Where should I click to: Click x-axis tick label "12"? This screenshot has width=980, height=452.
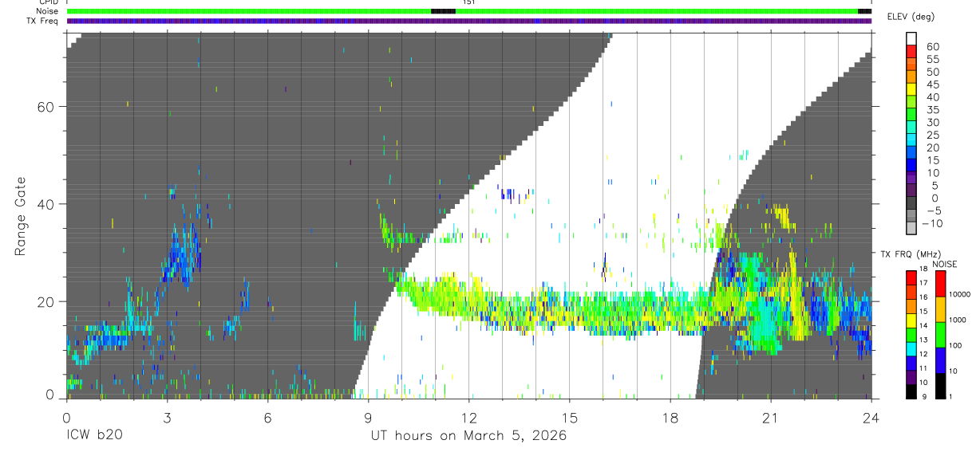point(468,418)
